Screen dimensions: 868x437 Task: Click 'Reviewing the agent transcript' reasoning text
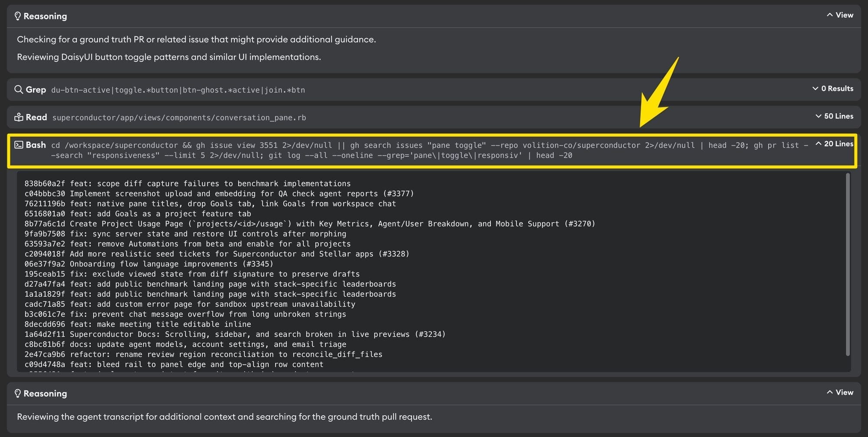[x=224, y=417]
